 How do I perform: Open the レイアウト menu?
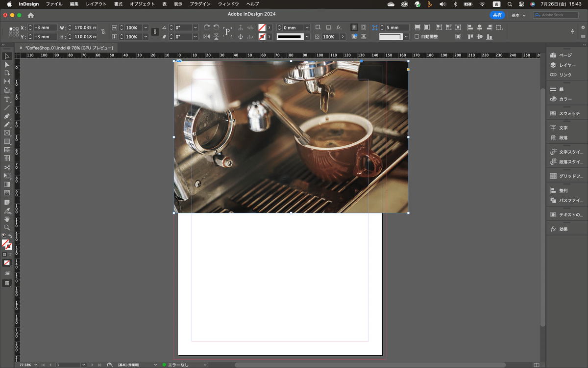(96, 4)
